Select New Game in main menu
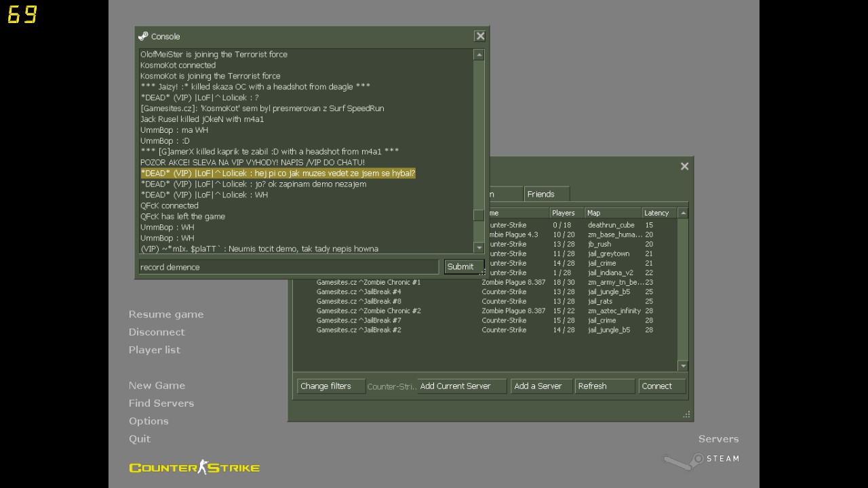 coord(157,385)
